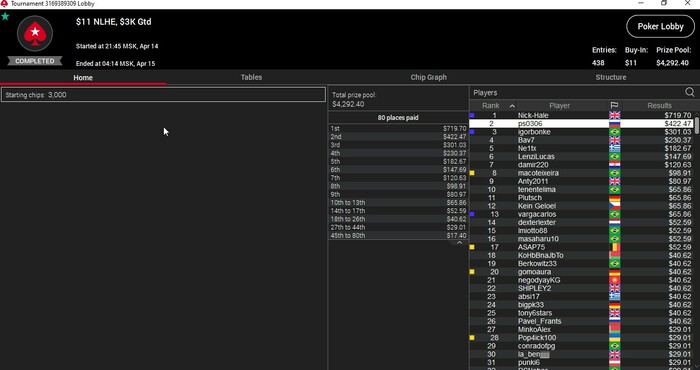Image resolution: width=700 pixels, height=370 pixels.
Task: Select player row conradofpg
Action: 581,346
